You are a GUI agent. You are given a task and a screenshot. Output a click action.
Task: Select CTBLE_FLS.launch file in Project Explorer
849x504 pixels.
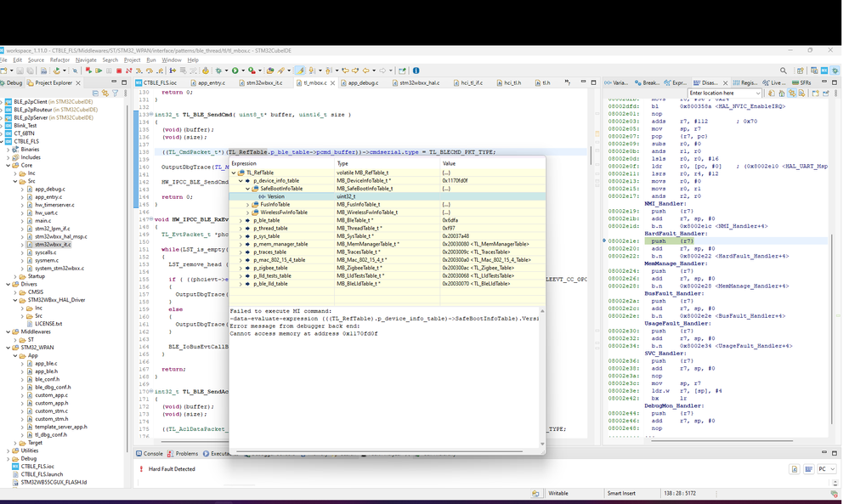[x=42, y=474]
